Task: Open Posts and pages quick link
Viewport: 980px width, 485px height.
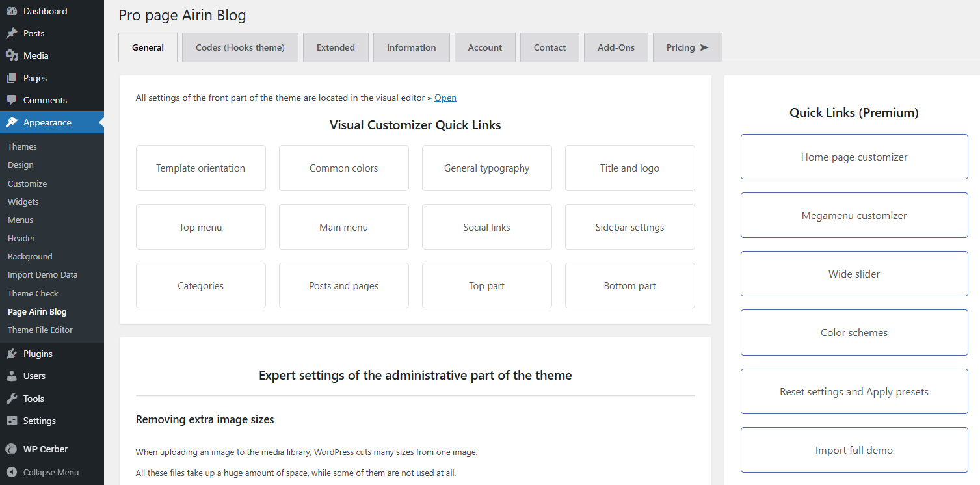Action: click(x=344, y=285)
